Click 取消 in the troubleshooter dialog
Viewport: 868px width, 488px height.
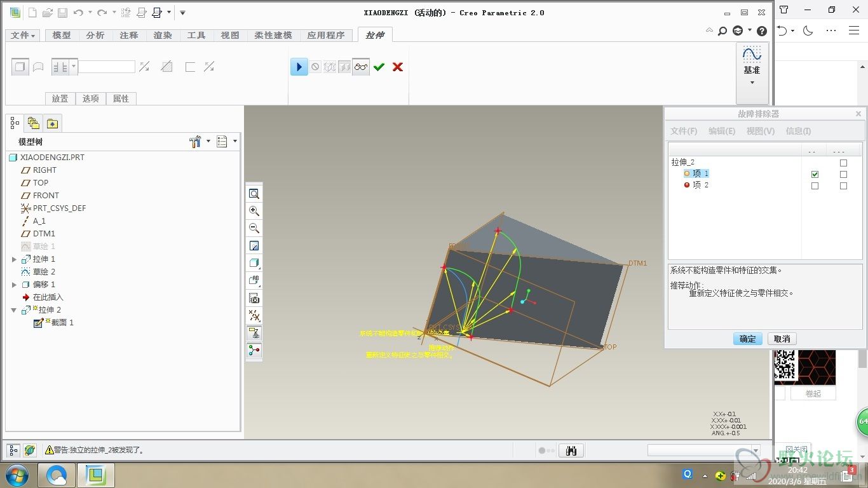coord(782,339)
